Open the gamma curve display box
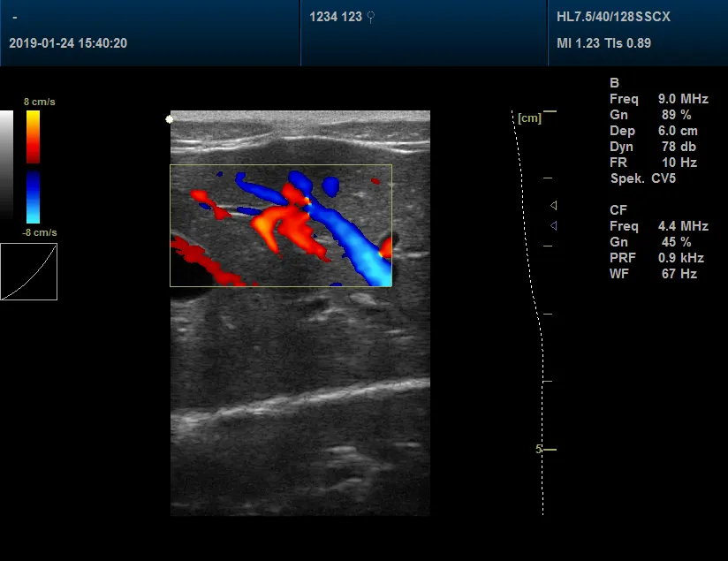The image size is (728, 561). 29,271
